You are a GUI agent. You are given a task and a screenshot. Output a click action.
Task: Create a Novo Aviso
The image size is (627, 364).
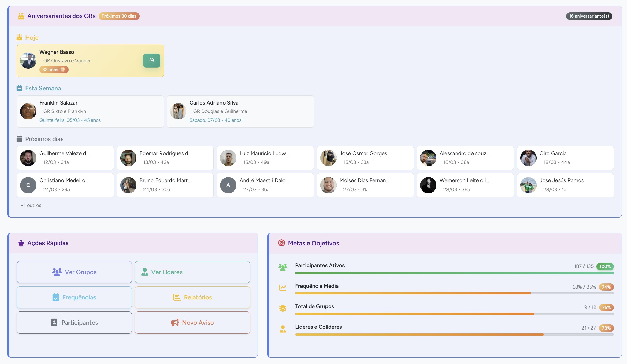[x=192, y=323]
